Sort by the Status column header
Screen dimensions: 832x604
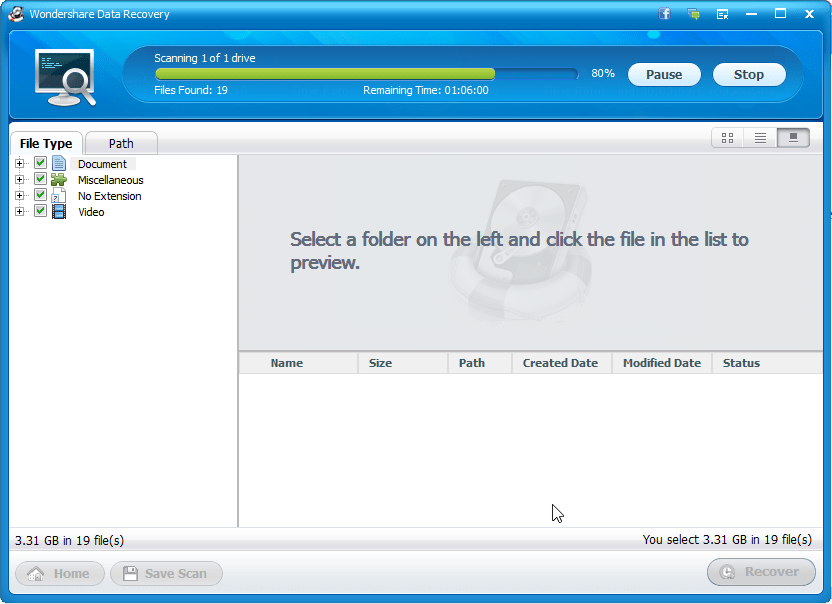767,363
